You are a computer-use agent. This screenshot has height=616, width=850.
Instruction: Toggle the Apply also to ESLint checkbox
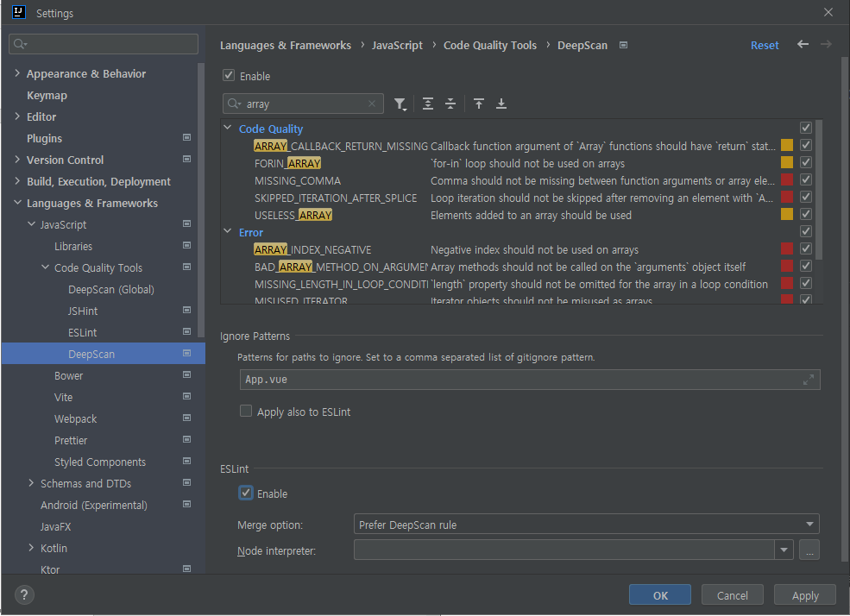click(246, 412)
